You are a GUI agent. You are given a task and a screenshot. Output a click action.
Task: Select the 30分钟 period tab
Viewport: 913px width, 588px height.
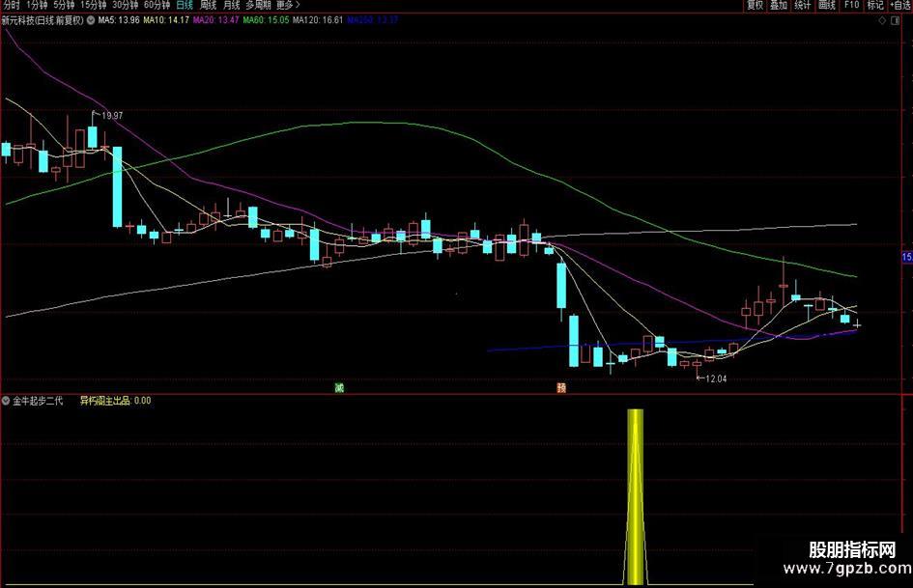[x=126, y=5]
